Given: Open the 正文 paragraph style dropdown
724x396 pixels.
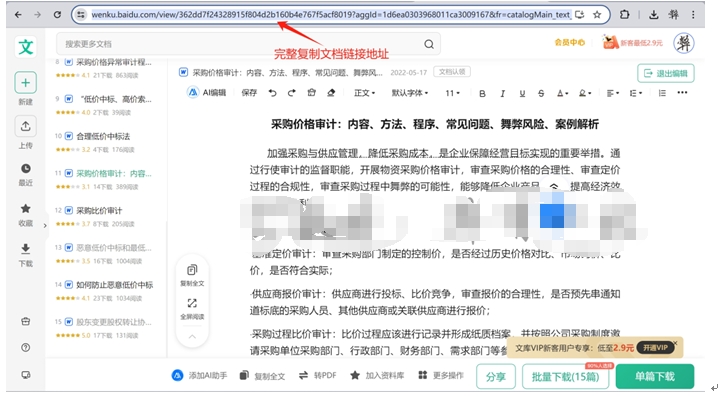Looking at the screenshot, I should coord(364,93).
